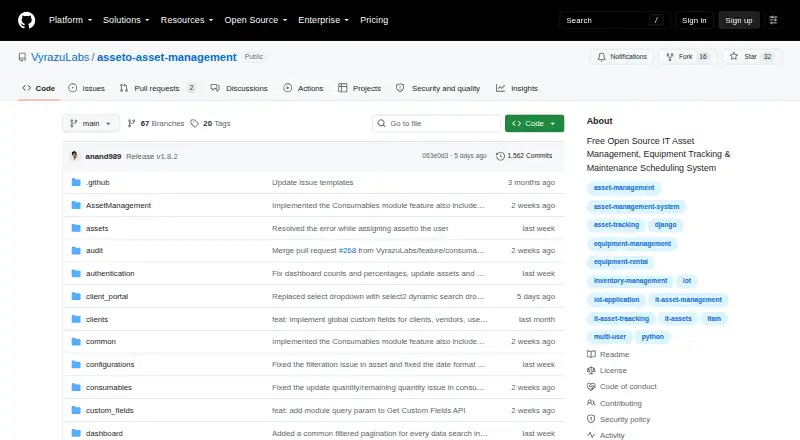Expand the Open Source menu

click(x=256, y=20)
